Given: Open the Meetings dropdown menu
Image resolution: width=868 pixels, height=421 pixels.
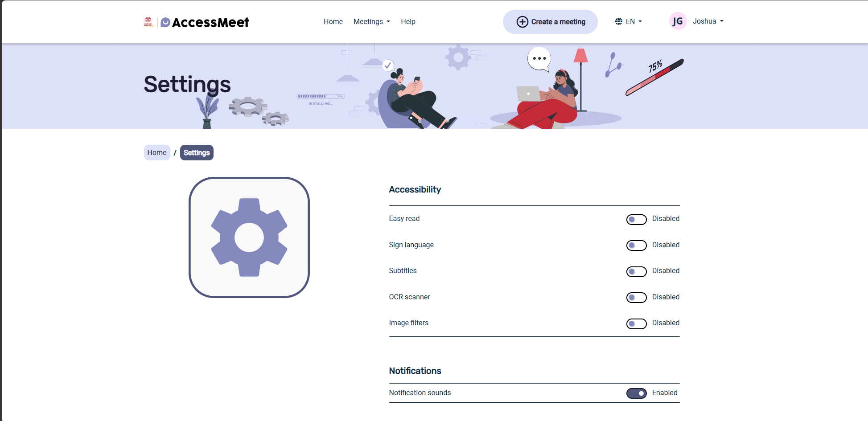Looking at the screenshot, I should pos(372,21).
